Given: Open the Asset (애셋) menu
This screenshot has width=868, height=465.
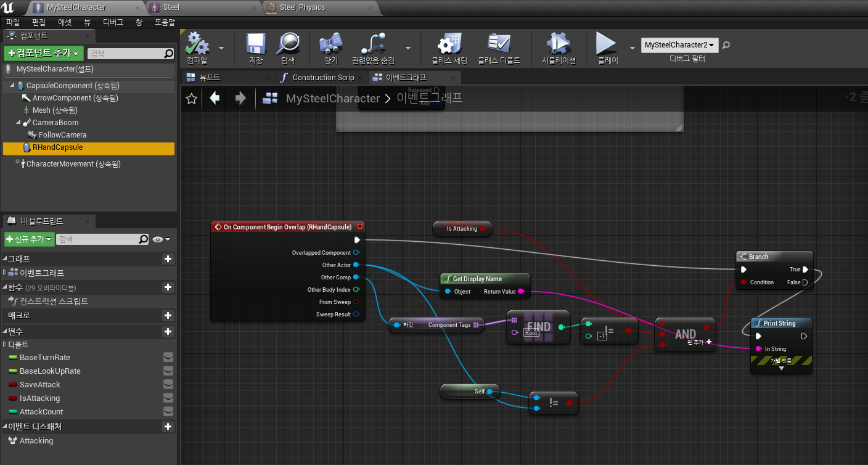Looking at the screenshot, I should pos(65,22).
